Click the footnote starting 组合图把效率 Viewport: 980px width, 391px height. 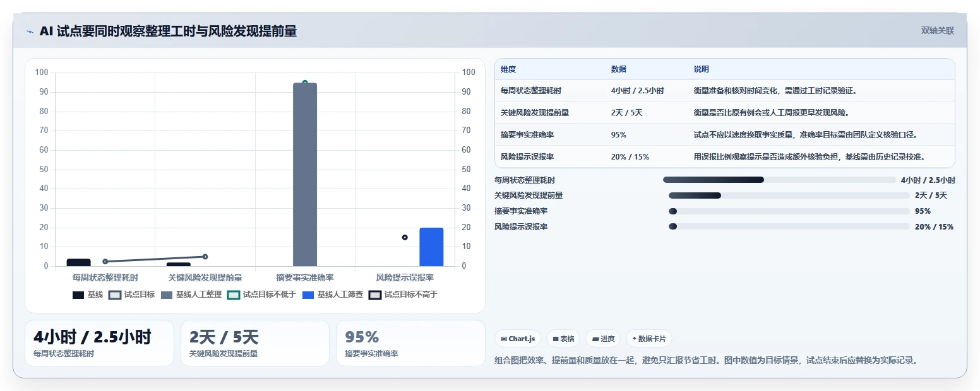pyautogui.click(x=706, y=361)
